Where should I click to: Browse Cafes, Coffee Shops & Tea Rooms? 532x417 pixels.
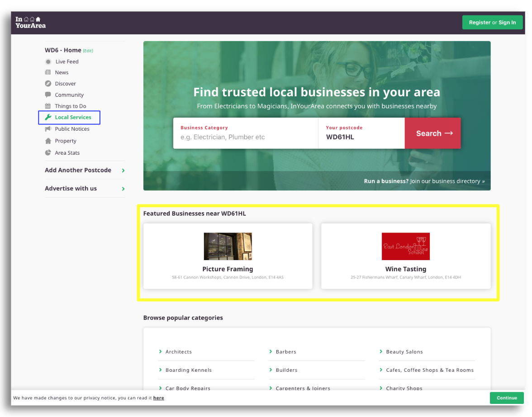[x=430, y=370]
